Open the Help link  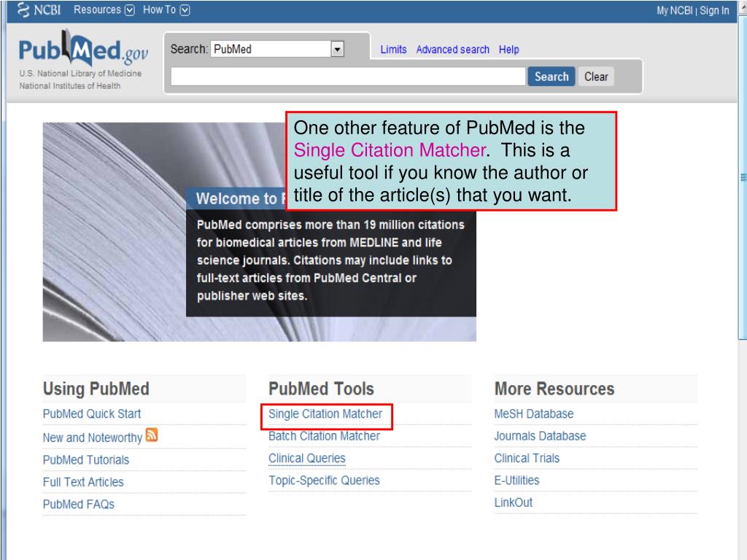click(x=508, y=50)
